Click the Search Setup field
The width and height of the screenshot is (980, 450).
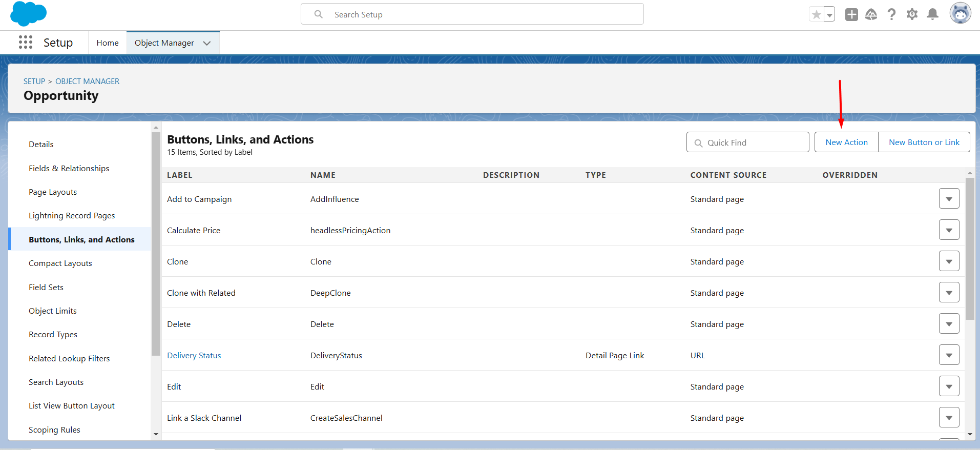472,14
